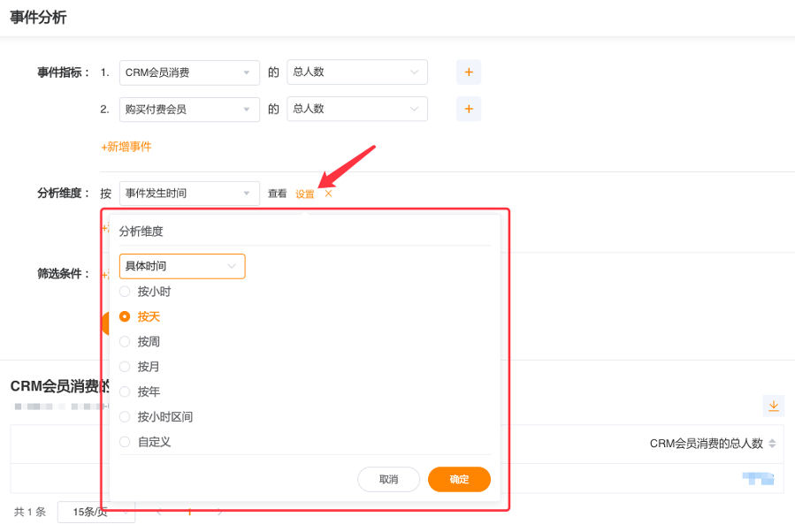The image size is (795, 532).
Task: Click the 取消 button in the popup
Action: [388, 479]
